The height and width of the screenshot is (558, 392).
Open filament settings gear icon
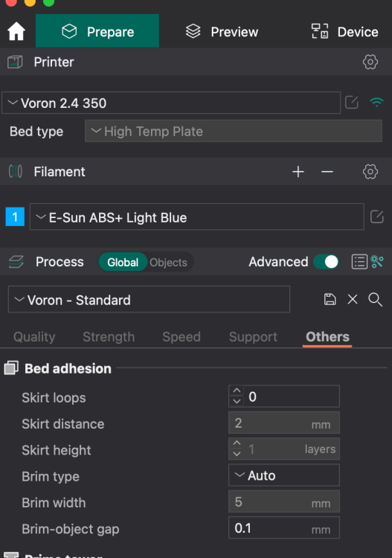click(x=370, y=172)
